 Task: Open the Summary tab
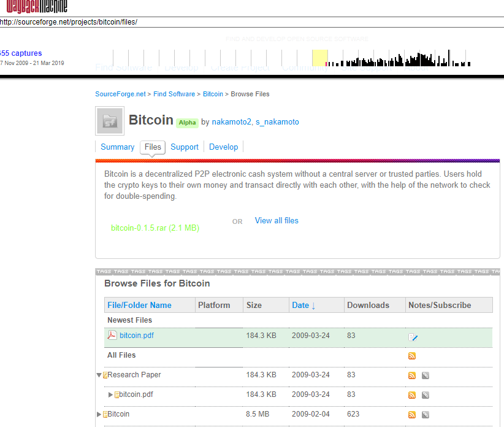coord(117,147)
